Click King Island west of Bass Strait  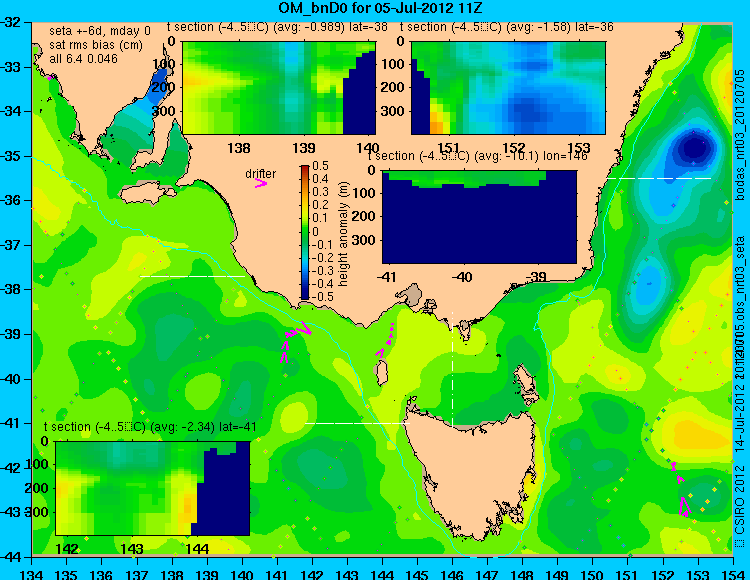pyautogui.click(x=381, y=373)
